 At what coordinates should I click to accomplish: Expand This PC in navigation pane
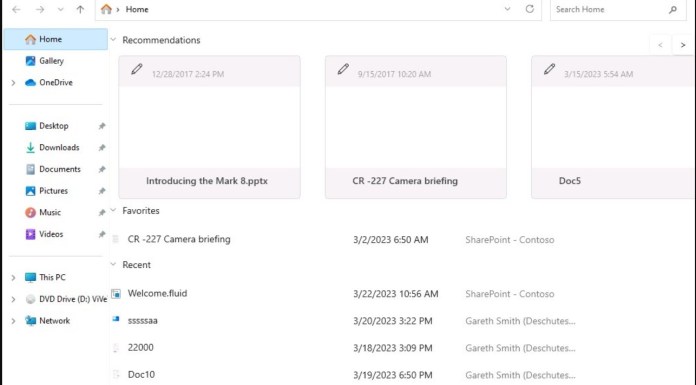(13, 278)
